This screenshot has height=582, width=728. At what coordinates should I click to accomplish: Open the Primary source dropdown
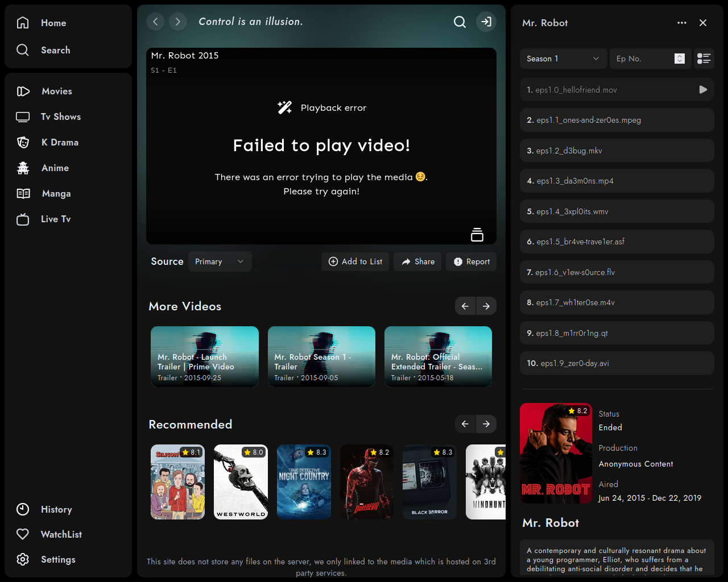click(220, 261)
